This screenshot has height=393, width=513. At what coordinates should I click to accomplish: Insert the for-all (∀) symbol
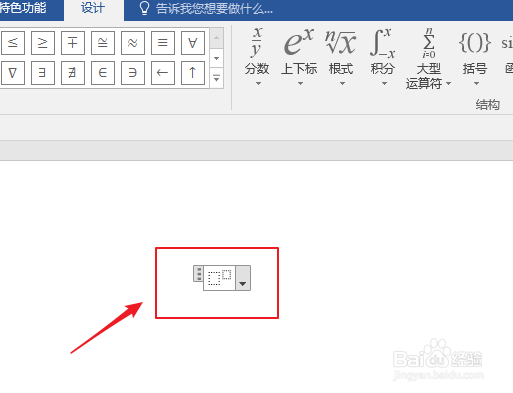click(193, 43)
